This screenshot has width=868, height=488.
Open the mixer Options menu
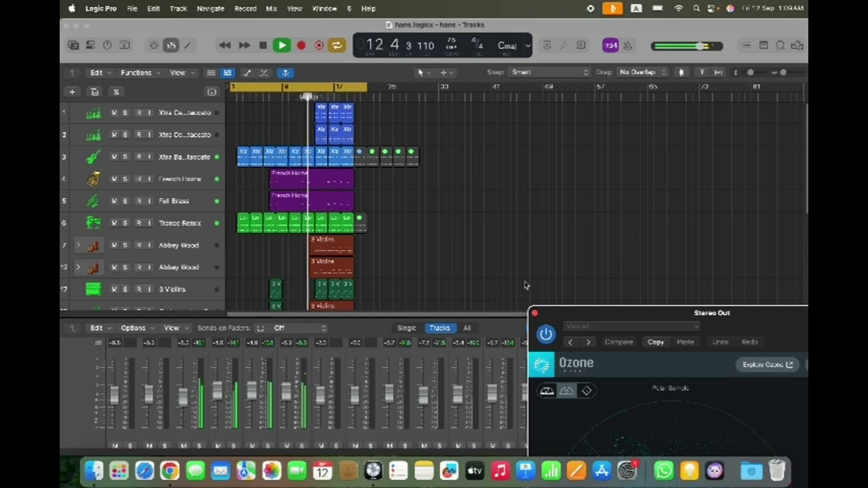[137, 328]
